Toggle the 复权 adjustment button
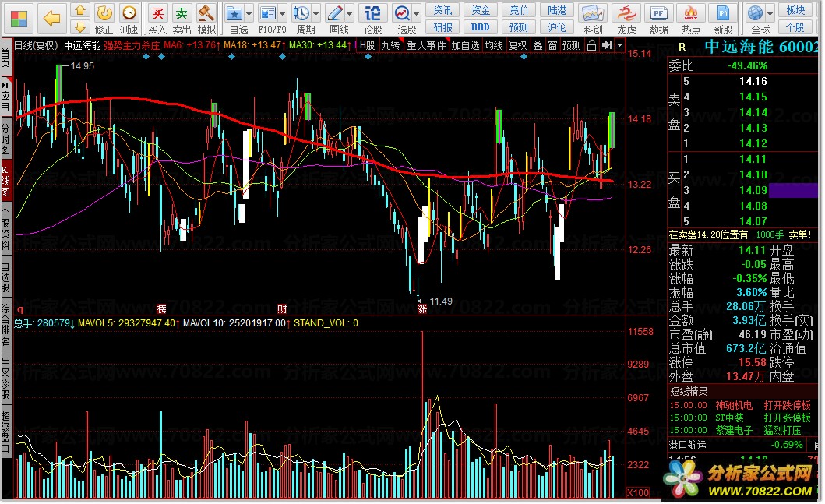 (518, 46)
